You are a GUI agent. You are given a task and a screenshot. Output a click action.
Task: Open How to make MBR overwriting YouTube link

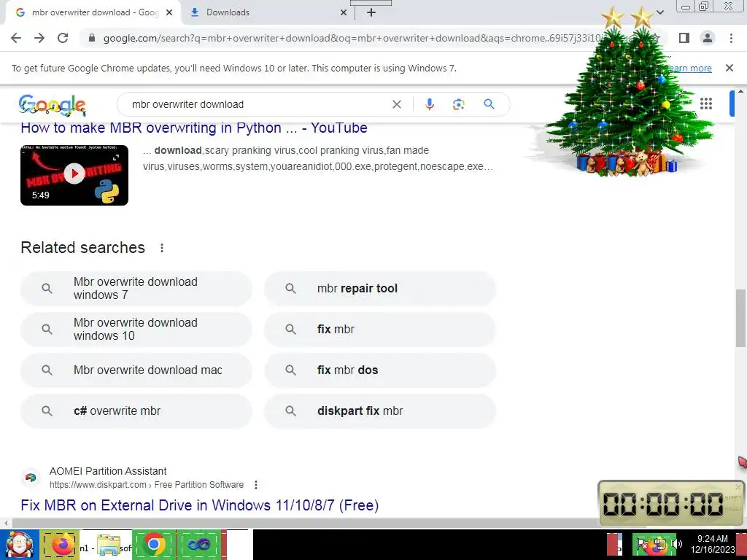[x=194, y=128]
